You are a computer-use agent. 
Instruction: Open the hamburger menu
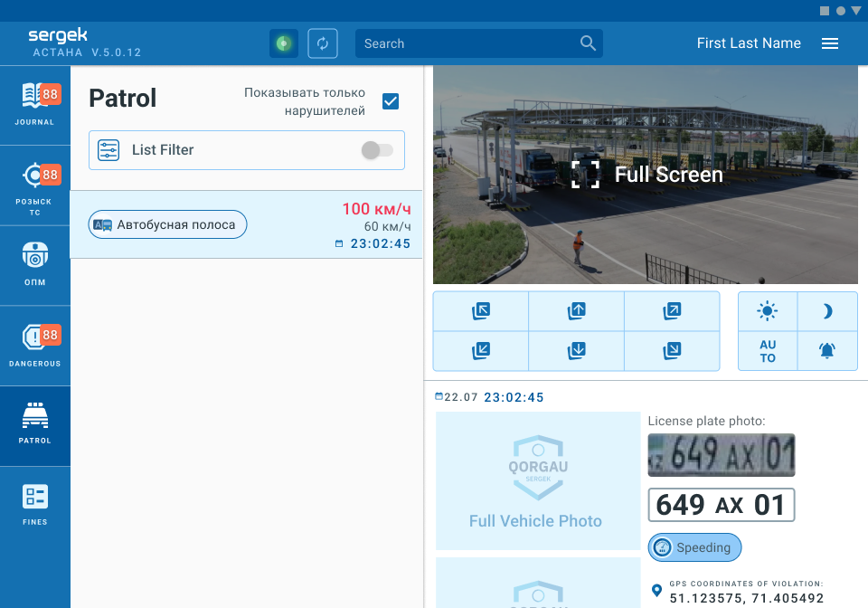point(830,43)
